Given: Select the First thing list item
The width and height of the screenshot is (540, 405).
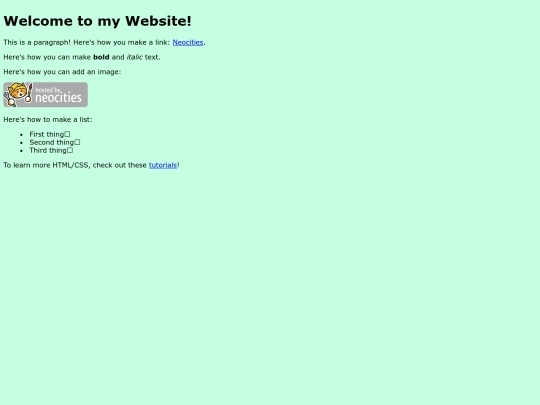Looking at the screenshot, I should coord(50,134).
